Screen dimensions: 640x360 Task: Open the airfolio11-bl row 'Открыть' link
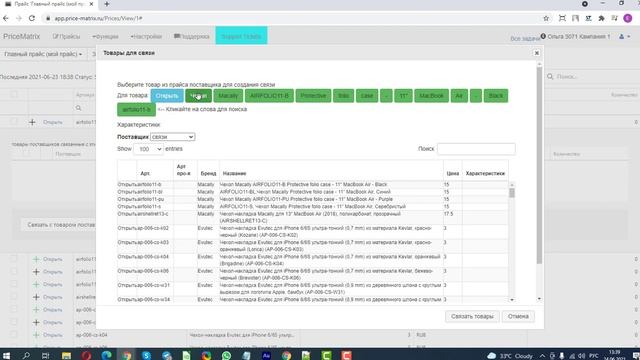click(127, 192)
